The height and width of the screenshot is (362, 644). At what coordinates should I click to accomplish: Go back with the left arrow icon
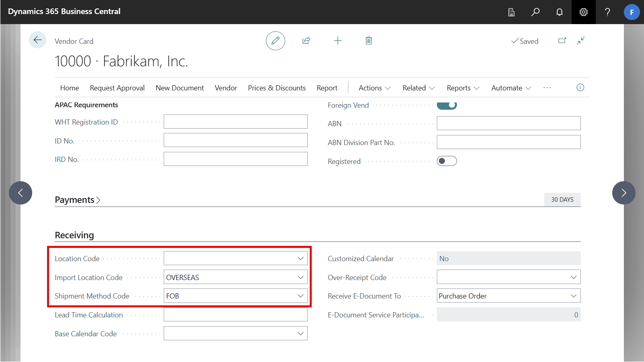[37, 40]
